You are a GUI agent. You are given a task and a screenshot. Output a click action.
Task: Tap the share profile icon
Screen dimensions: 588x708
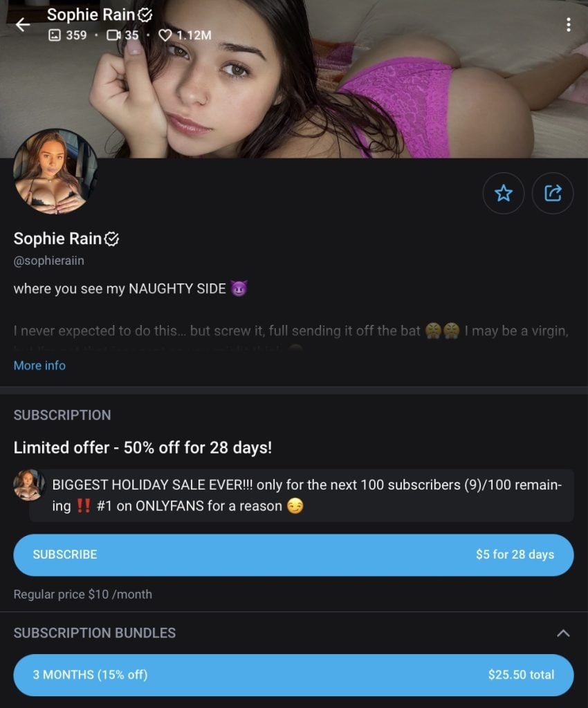pyautogui.click(x=553, y=193)
